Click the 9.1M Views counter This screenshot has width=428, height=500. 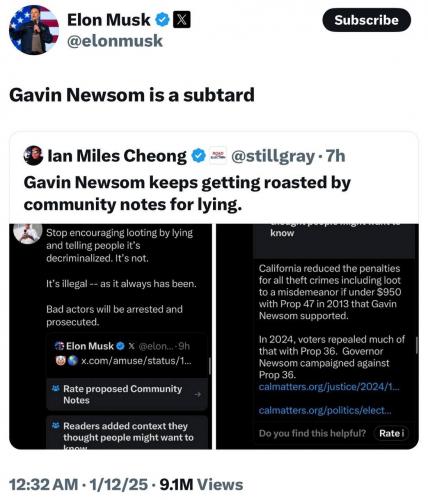(x=201, y=485)
